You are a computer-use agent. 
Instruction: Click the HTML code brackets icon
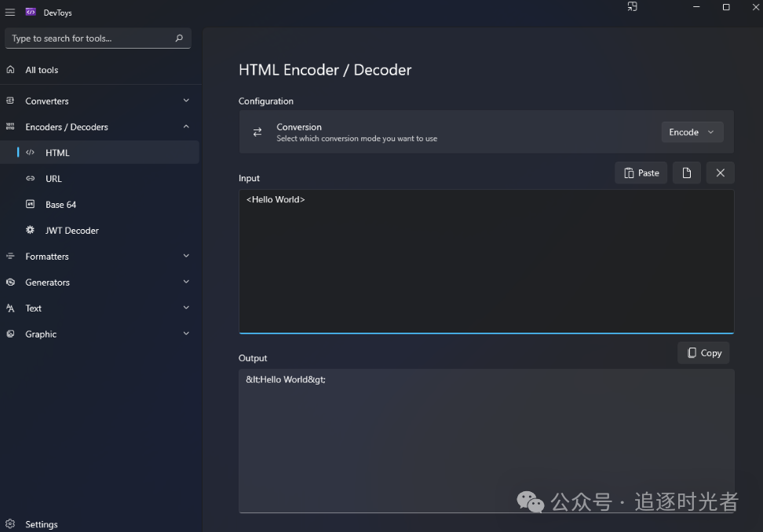[x=30, y=152]
